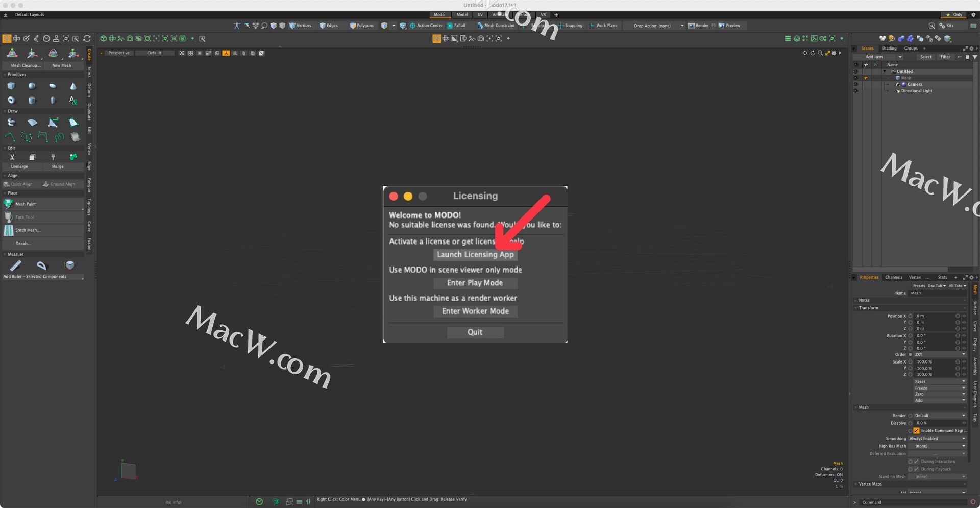Select the Cube primitive tool
The height and width of the screenshot is (508, 980).
click(x=11, y=86)
